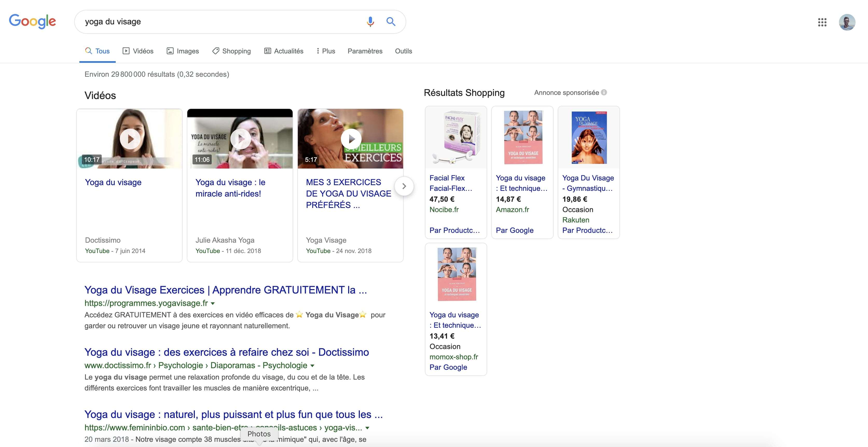Viewport: 868px width, 447px height.
Task: Expand dropdown next to doctissimo.fr URL
Action: point(312,366)
